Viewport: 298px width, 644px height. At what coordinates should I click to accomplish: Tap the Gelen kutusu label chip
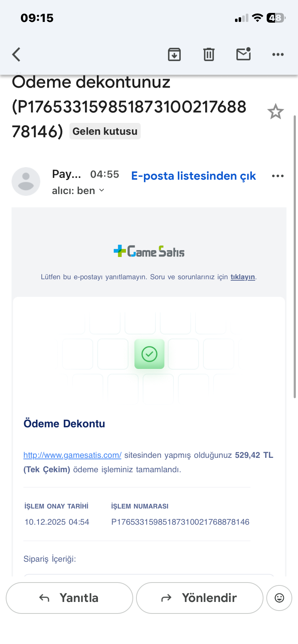click(x=105, y=131)
